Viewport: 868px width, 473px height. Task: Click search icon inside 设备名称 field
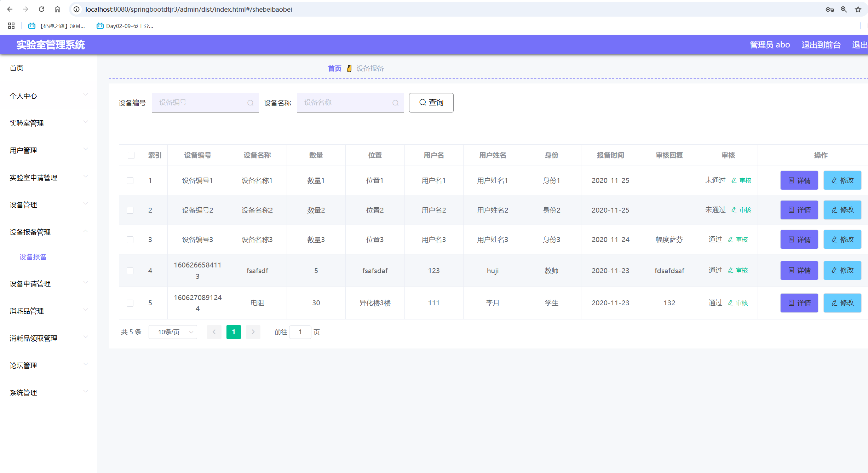(396, 103)
